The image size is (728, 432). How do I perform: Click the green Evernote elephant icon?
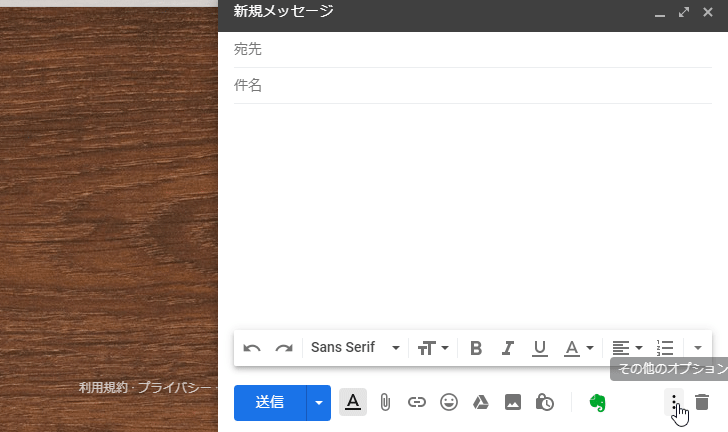598,403
